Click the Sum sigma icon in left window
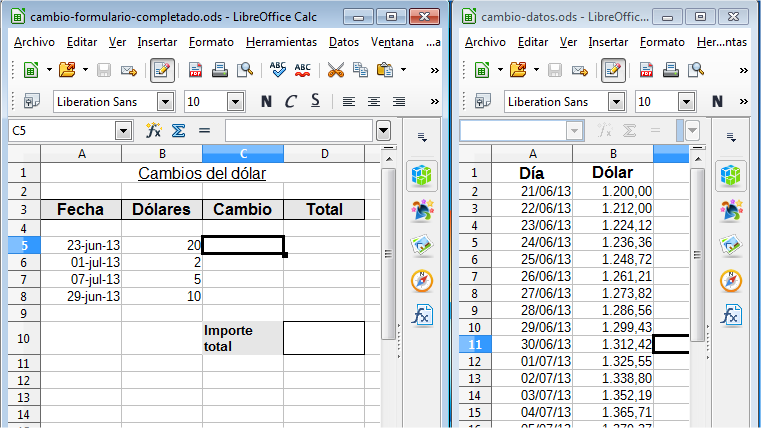Image resolution: width=761 pixels, height=428 pixels. [x=179, y=131]
